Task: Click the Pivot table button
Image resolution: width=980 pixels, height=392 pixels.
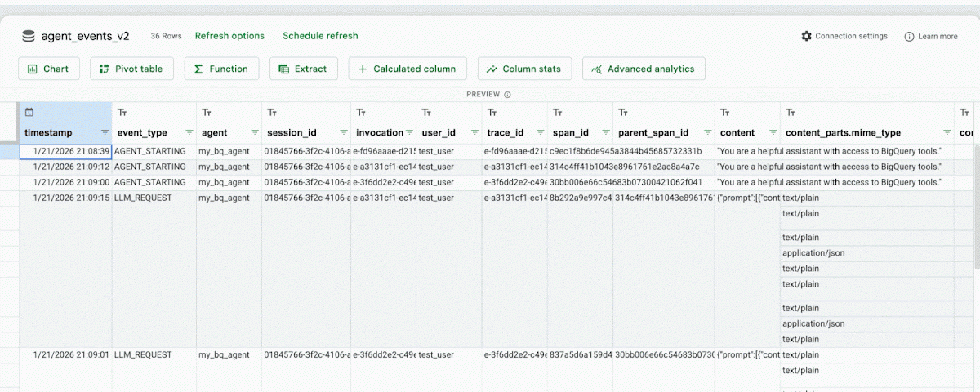Action: click(132, 69)
